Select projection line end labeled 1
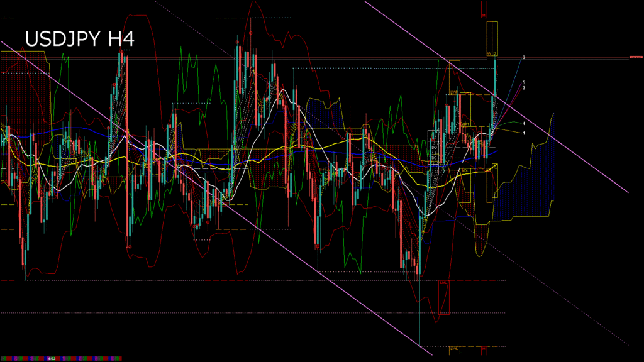This screenshot has width=644, height=362. (x=524, y=133)
